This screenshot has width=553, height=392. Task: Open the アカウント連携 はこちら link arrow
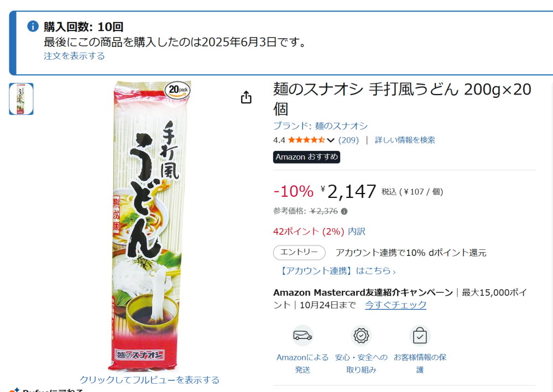click(394, 271)
